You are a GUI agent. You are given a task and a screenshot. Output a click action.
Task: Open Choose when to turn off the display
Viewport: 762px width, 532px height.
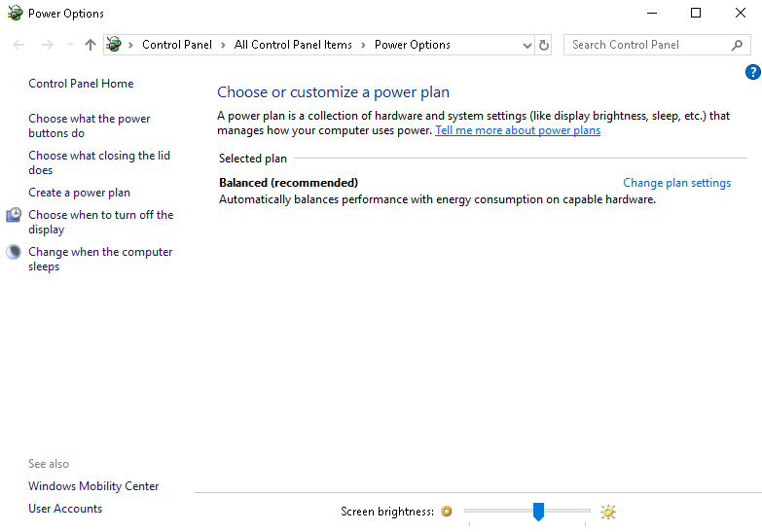100,222
